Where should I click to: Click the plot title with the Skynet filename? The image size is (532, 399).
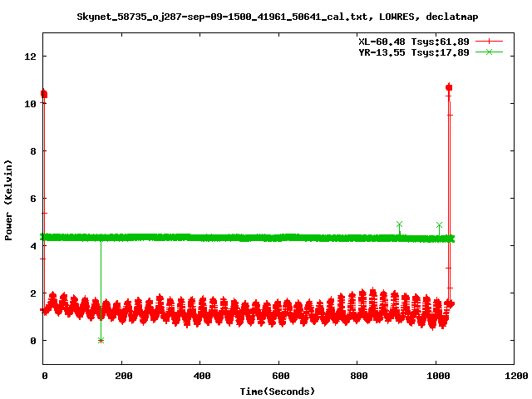pos(277,17)
